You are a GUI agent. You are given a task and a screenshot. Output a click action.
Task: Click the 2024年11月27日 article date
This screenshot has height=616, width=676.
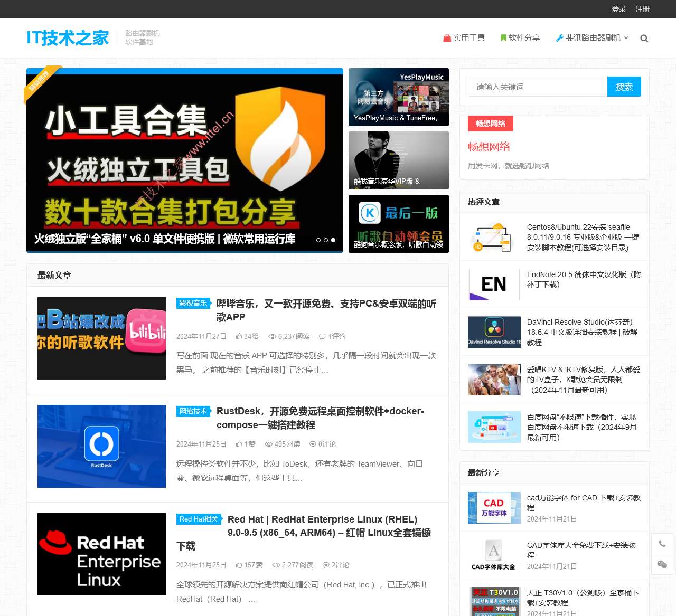(201, 336)
